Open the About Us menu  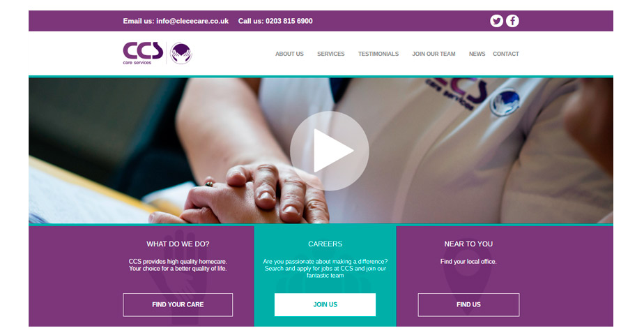pyautogui.click(x=289, y=54)
